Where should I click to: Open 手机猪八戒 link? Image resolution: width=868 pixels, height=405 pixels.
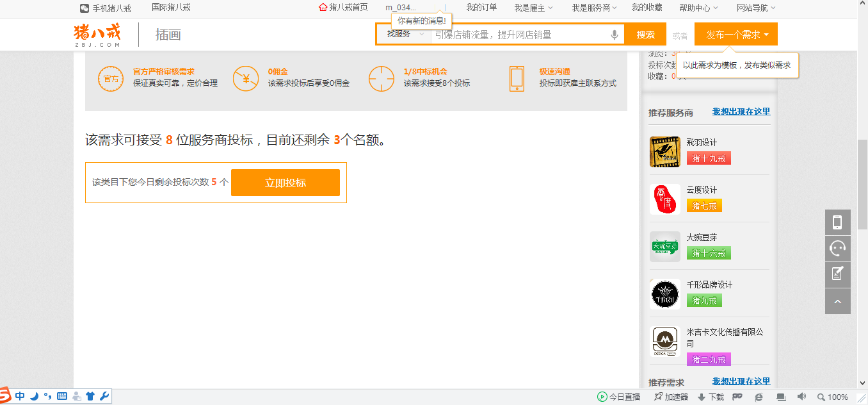pos(106,8)
